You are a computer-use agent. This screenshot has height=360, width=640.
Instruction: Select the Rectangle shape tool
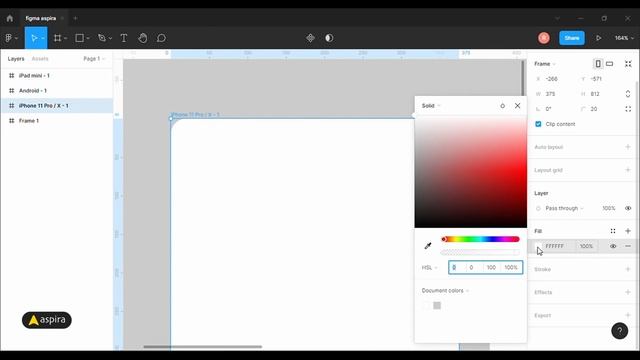tap(80, 38)
